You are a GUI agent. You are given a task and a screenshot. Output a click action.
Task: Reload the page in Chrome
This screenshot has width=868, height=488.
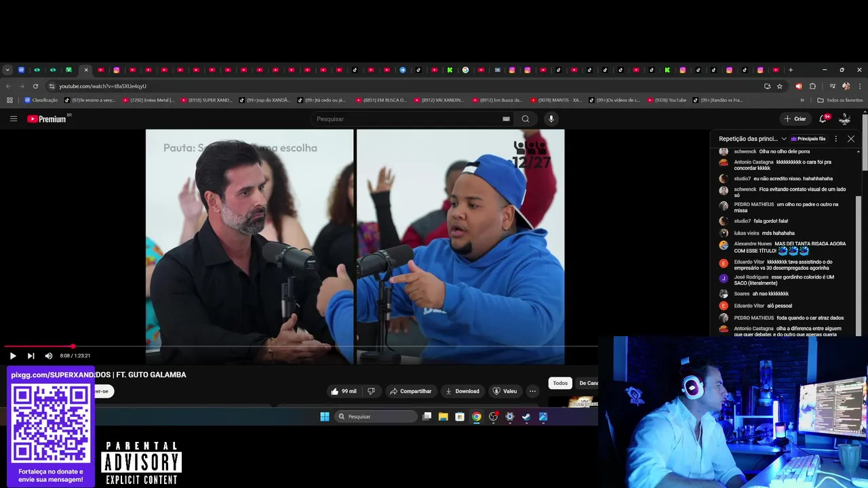(x=35, y=86)
